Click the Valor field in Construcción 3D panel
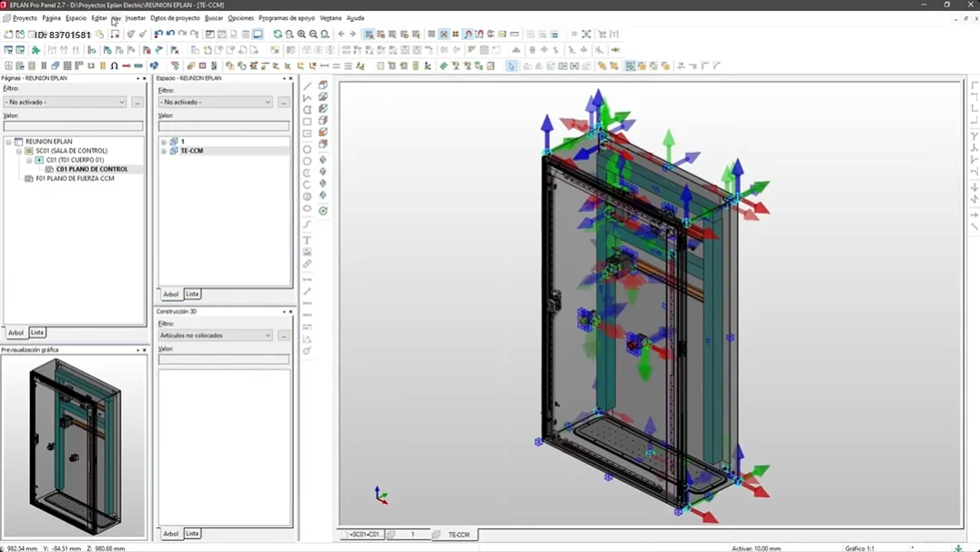 coord(224,360)
